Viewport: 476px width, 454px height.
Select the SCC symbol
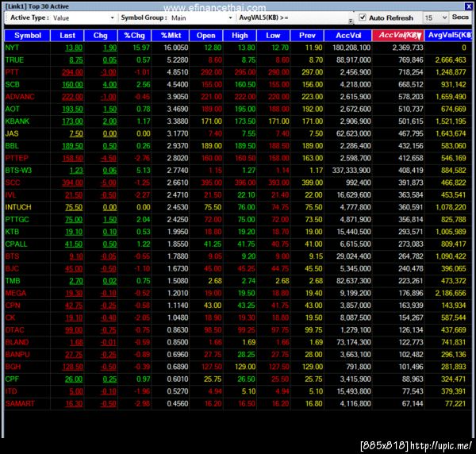[x=13, y=183]
